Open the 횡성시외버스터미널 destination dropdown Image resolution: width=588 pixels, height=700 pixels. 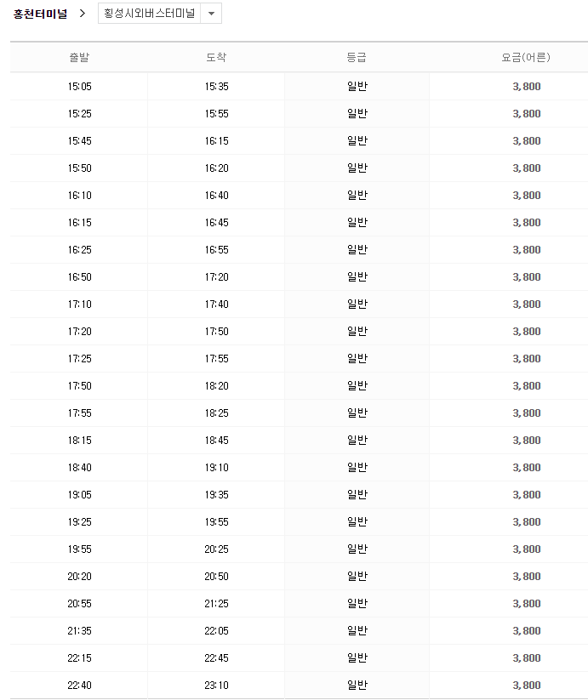point(150,14)
